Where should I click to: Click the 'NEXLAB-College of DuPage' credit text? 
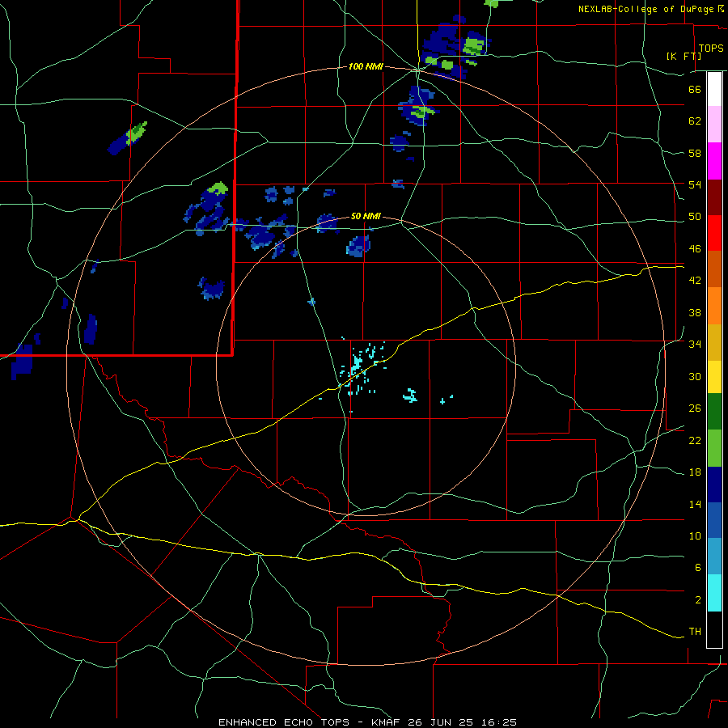pos(647,9)
